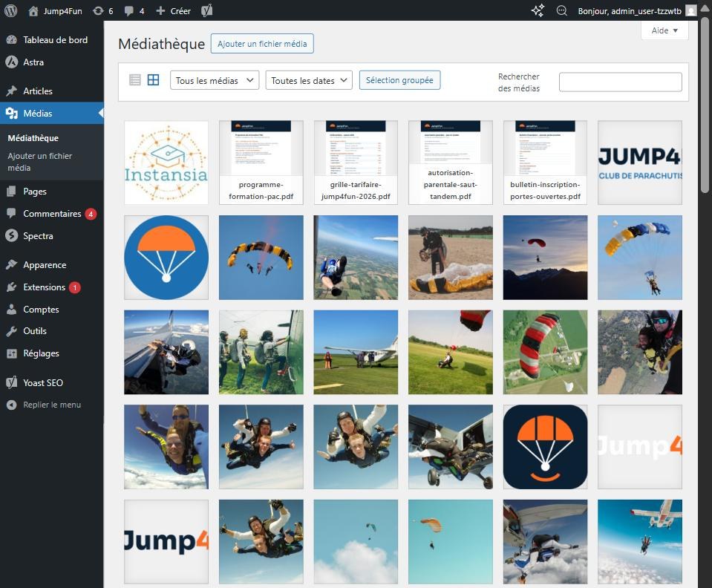The height and width of the screenshot is (588, 712).
Task: Open the Comptes menu
Action: [x=52, y=309]
